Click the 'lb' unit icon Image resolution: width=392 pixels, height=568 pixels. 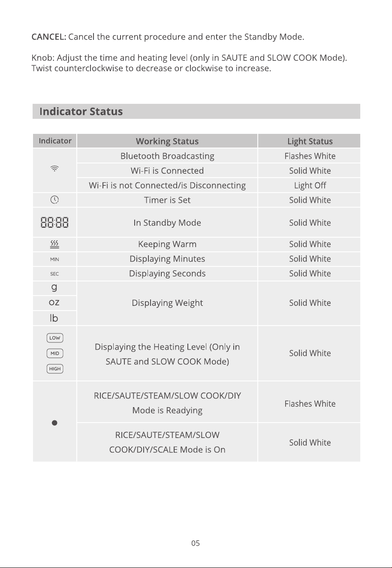point(54,318)
